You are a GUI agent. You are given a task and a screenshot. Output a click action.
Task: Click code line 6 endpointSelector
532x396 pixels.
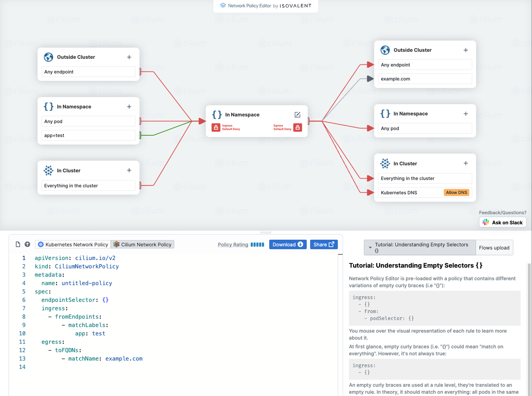(x=75, y=300)
